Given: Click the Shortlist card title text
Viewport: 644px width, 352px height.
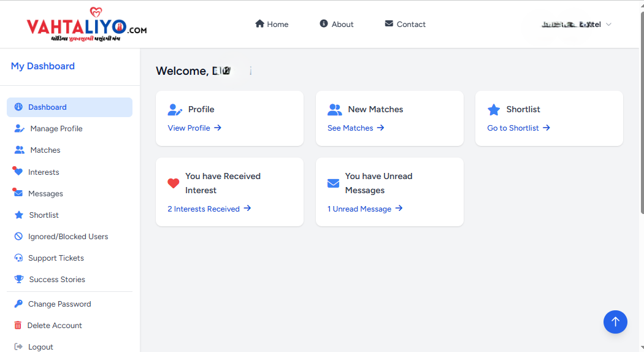Looking at the screenshot, I should pyautogui.click(x=523, y=109).
